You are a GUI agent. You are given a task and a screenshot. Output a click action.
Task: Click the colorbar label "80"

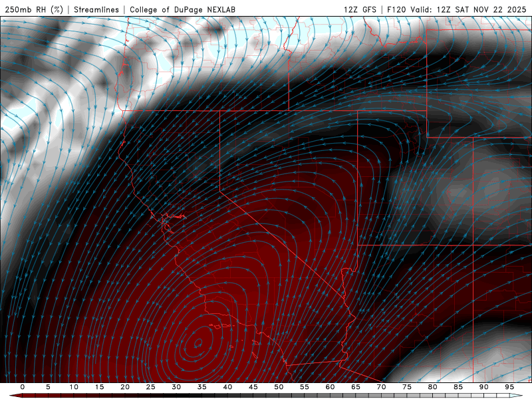pyautogui.click(x=432, y=387)
